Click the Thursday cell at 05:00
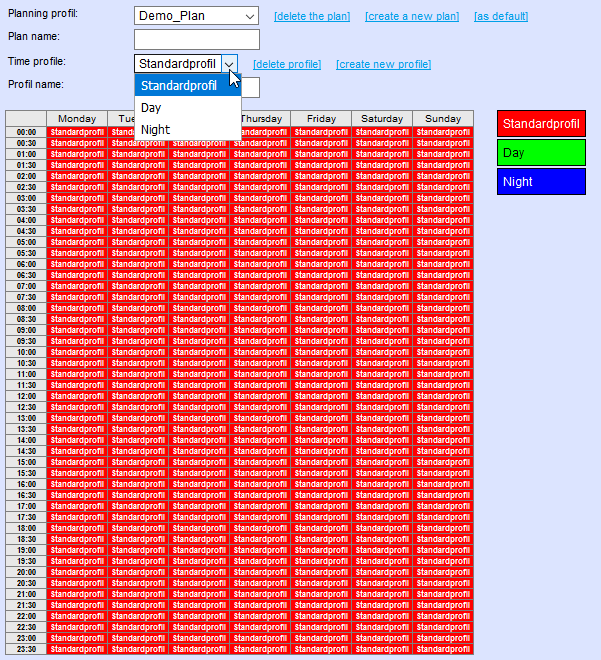 (260, 242)
